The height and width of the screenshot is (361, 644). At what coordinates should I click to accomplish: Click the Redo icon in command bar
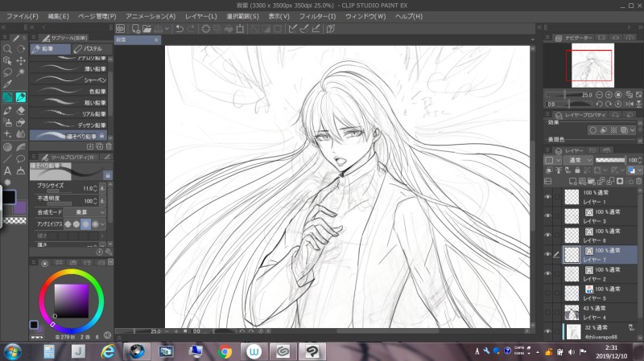click(191, 29)
